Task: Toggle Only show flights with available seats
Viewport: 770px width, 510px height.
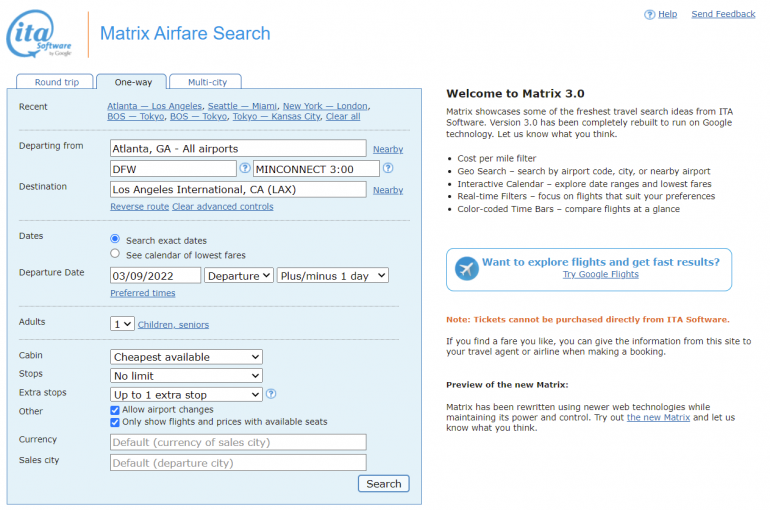Action: pos(115,422)
